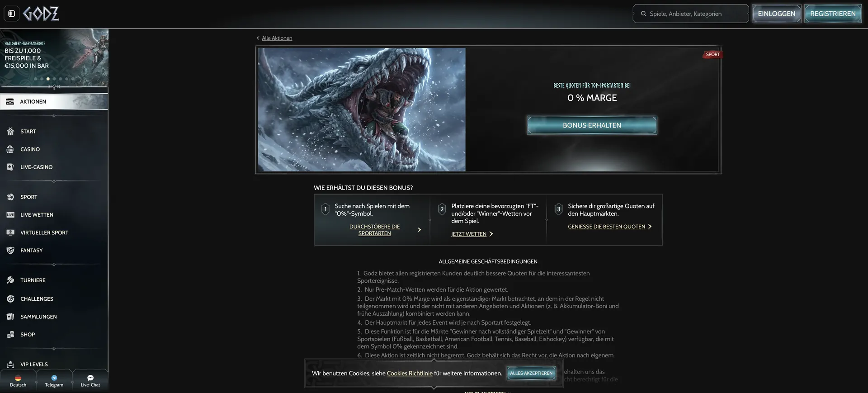
Task: Click the Start house icon
Action: (10, 132)
